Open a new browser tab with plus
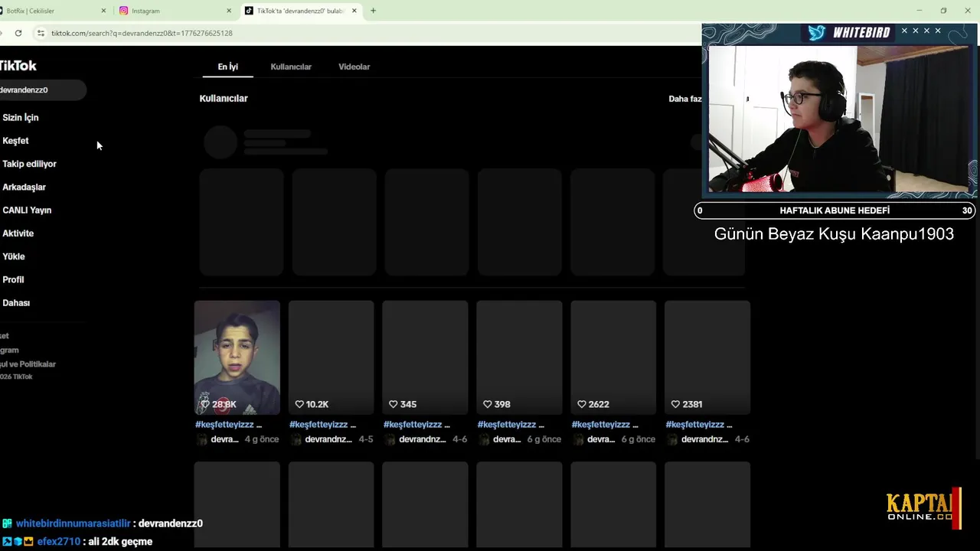The height and width of the screenshot is (551, 980). [x=373, y=11]
